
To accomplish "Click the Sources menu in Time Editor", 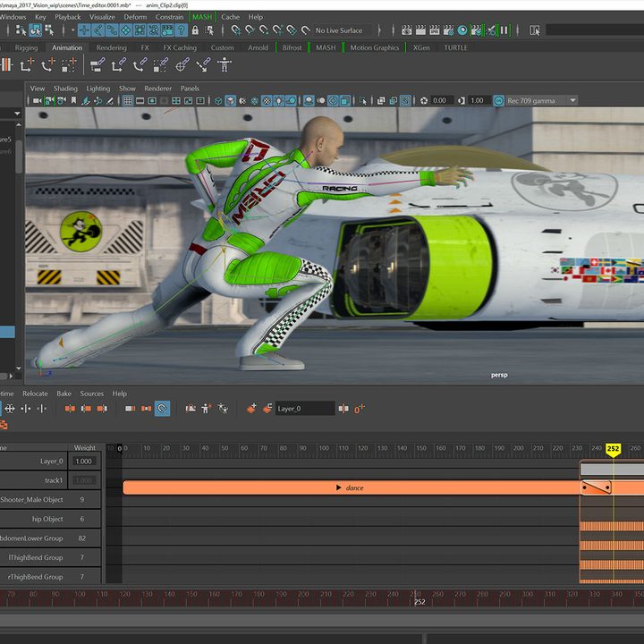I will (x=91, y=394).
